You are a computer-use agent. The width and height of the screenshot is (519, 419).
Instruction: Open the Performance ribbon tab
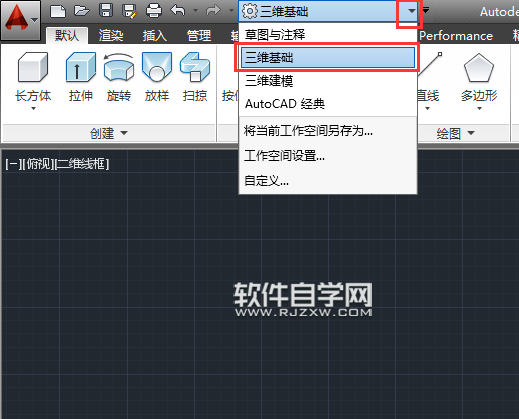click(x=456, y=36)
